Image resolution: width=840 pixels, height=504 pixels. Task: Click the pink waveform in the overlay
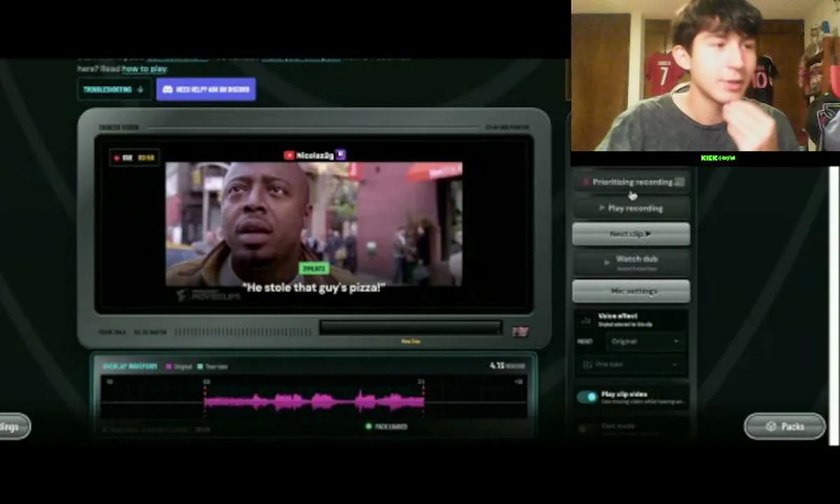314,401
